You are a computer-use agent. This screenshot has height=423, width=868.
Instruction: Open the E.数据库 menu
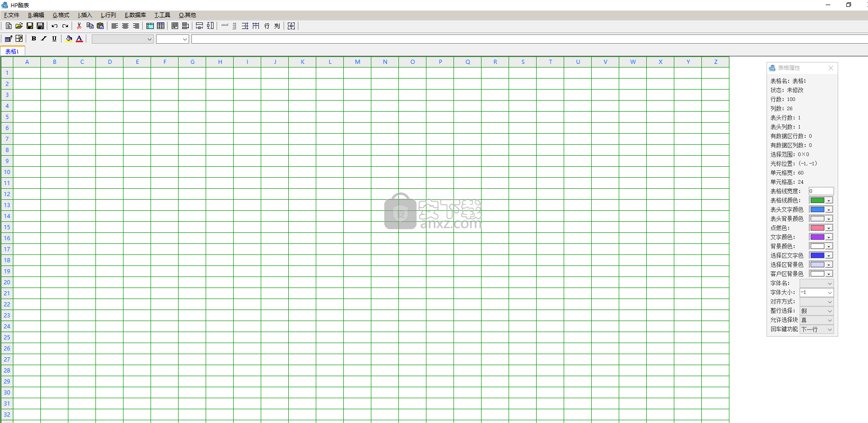tap(135, 15)
